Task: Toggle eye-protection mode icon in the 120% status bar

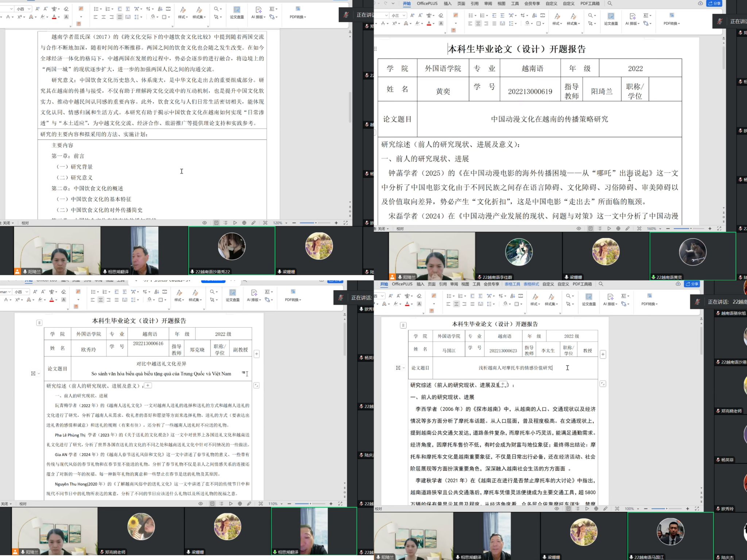Action: pyautogui.click(x=205, y=223)
